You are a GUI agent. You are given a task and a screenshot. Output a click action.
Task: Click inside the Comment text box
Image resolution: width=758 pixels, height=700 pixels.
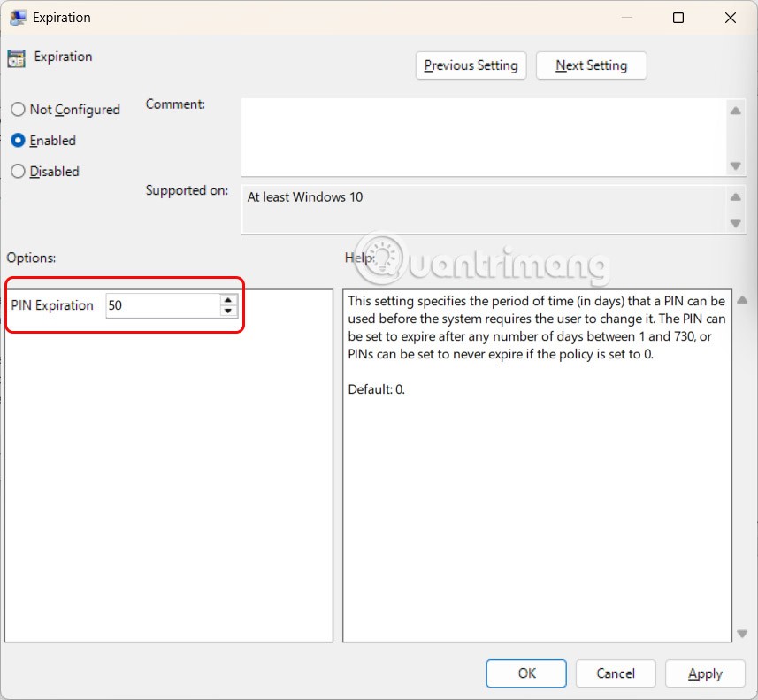482,136
